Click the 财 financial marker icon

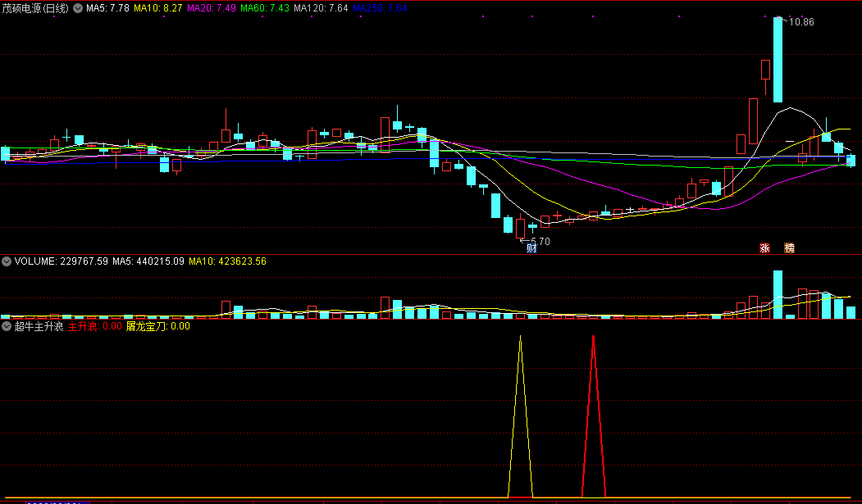[x=531, y=248]
